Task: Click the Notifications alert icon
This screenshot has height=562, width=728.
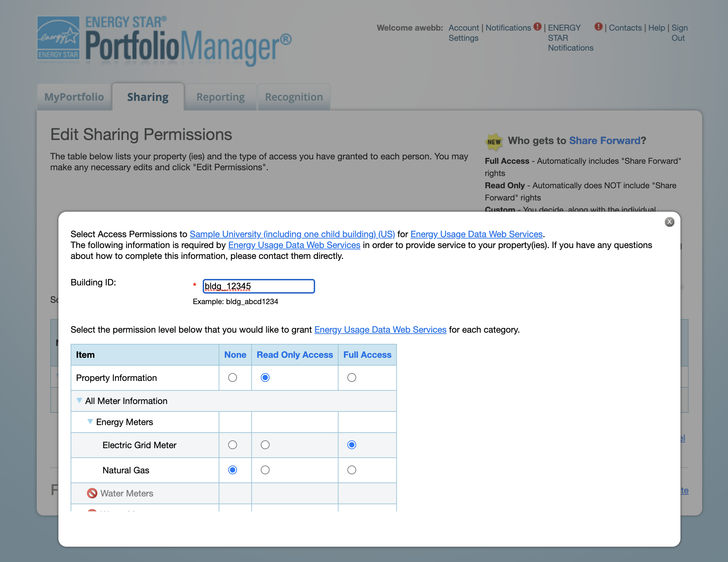Action: [x=538, y=27]
